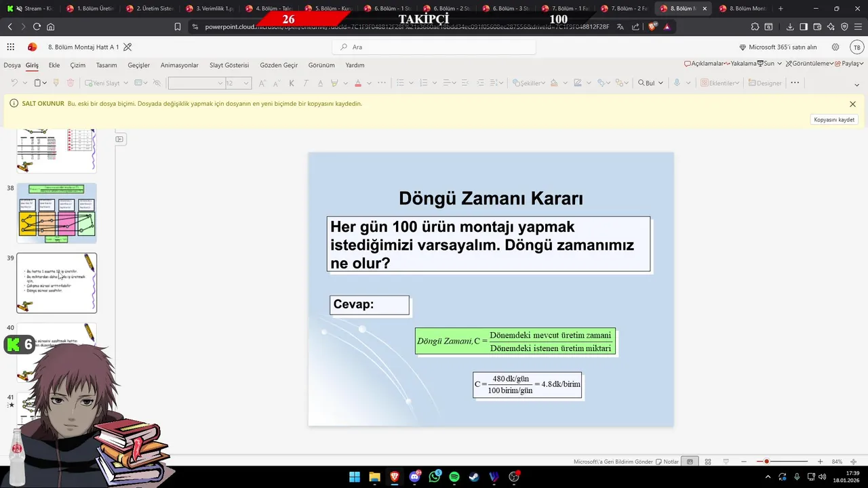This screenshot has height=488, width=868.
Task: Click the text highlighter icon
Action: tap(334, 83)
